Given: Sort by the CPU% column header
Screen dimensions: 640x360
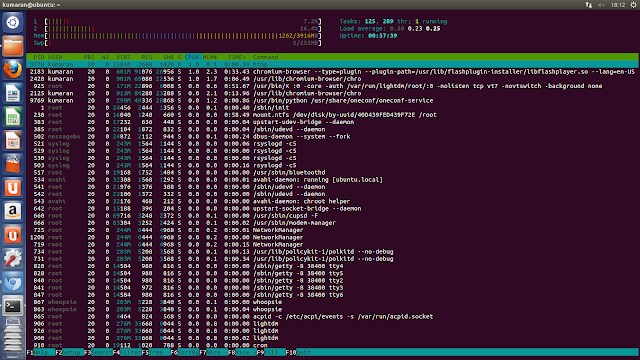Looking at the screenshot, I should tap(192, 57).
